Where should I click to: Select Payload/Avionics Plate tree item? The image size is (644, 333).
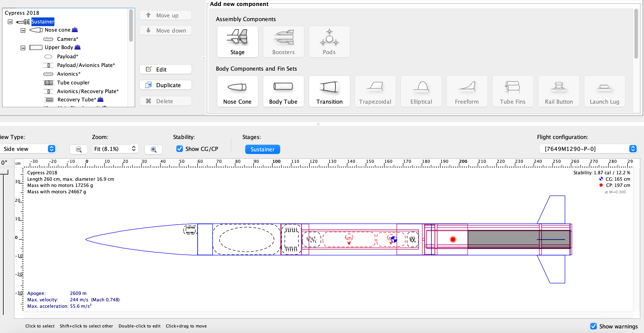pos(86,65)
